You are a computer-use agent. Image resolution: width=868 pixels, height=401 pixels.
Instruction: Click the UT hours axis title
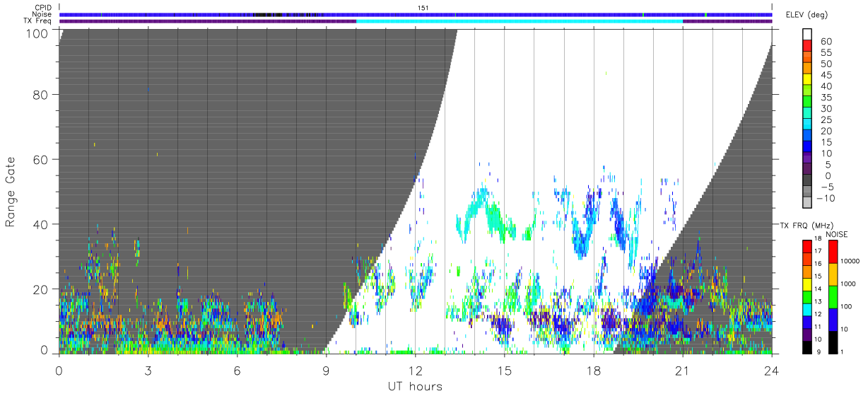[x=415, y=387]
